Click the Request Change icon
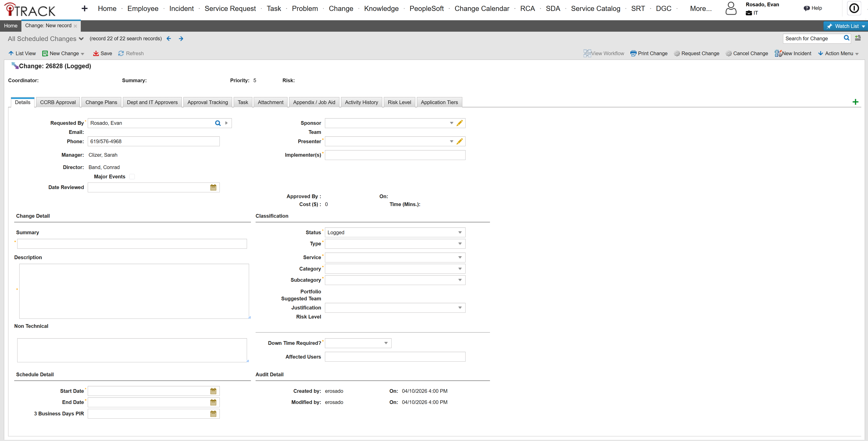 677,53
